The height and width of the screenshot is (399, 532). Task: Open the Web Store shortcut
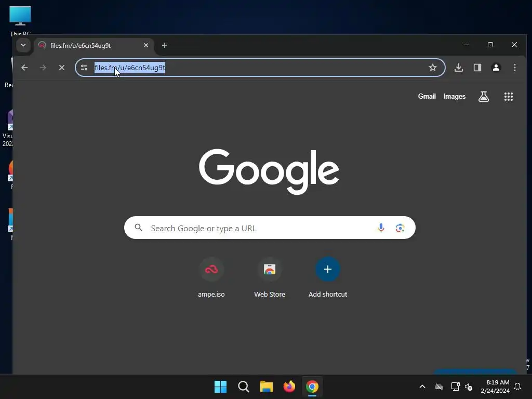[270, 277]
